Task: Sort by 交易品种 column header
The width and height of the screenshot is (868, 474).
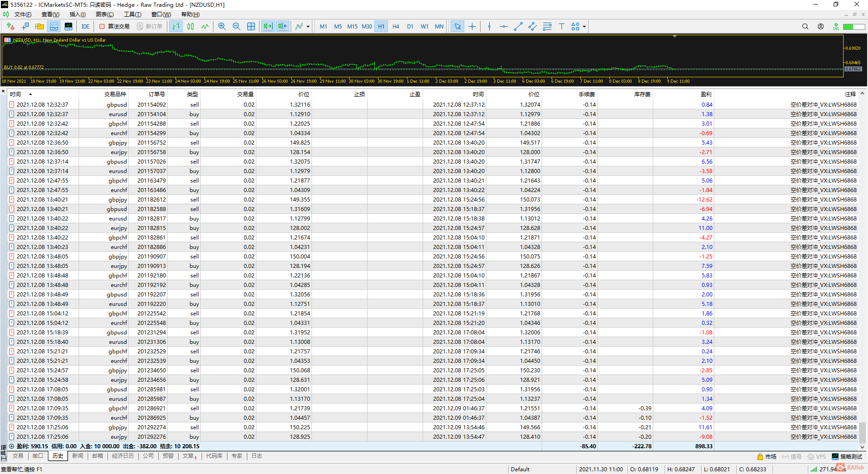Action: [x=115, y=94]
